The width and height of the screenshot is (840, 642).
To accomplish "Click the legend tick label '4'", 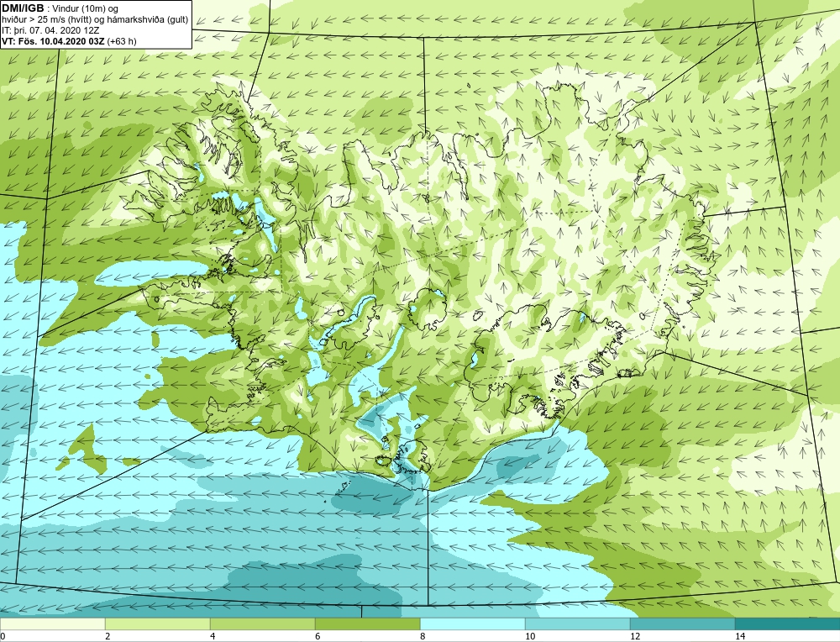I will pyautogui.click(x=213, y=636).
